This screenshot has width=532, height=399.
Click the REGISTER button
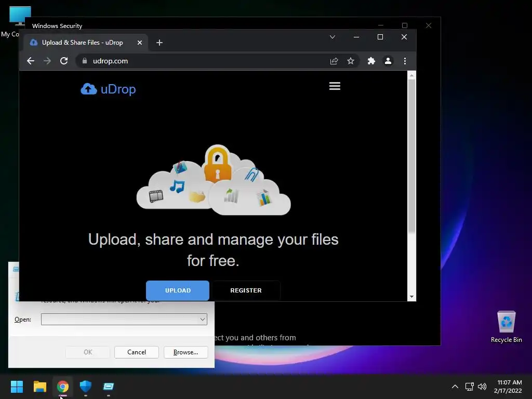tap(246, 290)
